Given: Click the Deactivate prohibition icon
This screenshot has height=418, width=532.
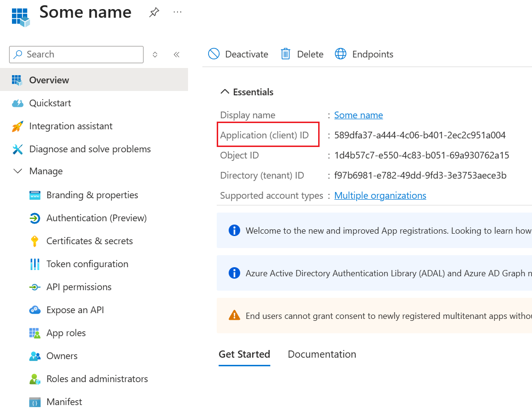Looking at the screenshot, I should tap(214, 54).
